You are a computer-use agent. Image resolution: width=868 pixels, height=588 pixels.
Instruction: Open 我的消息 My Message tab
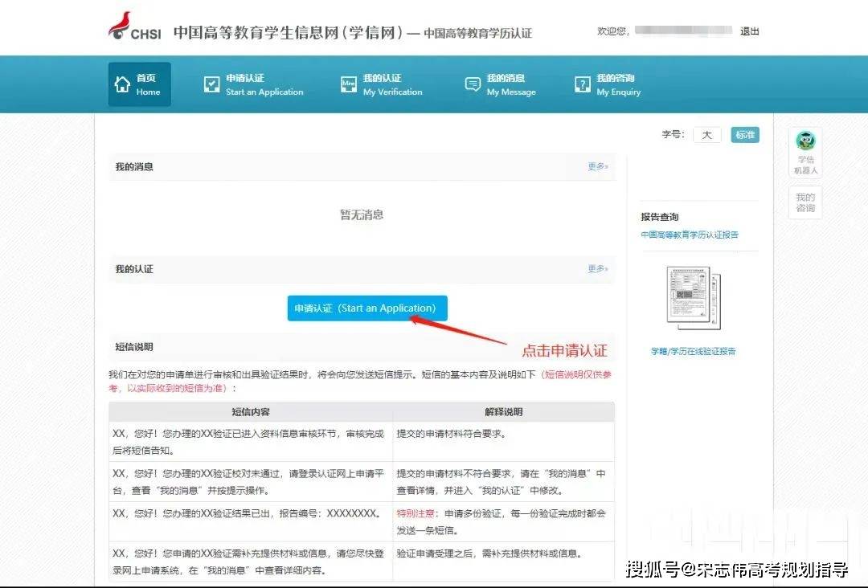click(501, 84)
